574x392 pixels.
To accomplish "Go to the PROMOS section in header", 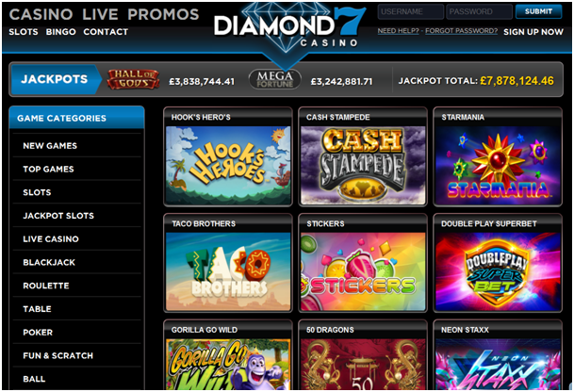I will (163, 14).
